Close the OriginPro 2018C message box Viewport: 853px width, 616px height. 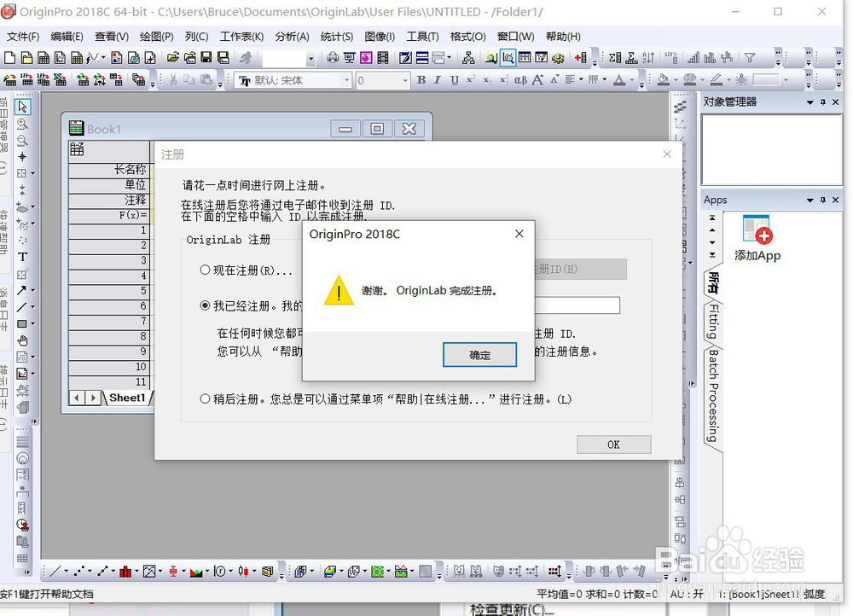[x=519, y=234]
